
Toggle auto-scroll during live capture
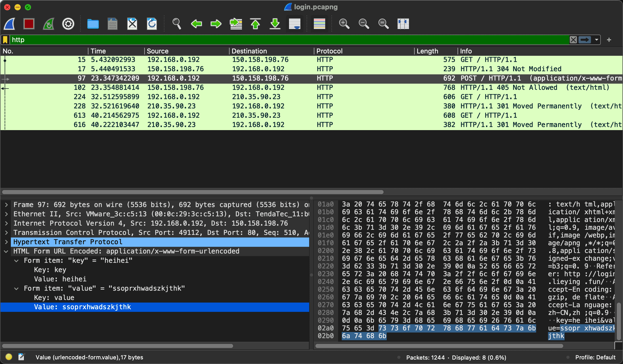(295, 24)
